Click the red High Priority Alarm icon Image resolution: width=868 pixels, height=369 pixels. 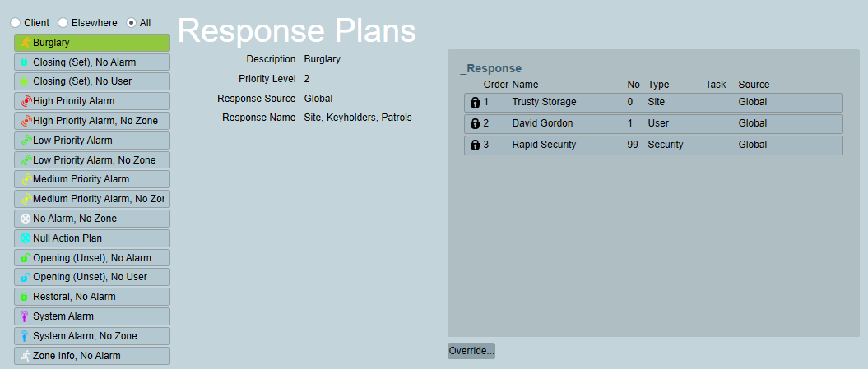26,101
